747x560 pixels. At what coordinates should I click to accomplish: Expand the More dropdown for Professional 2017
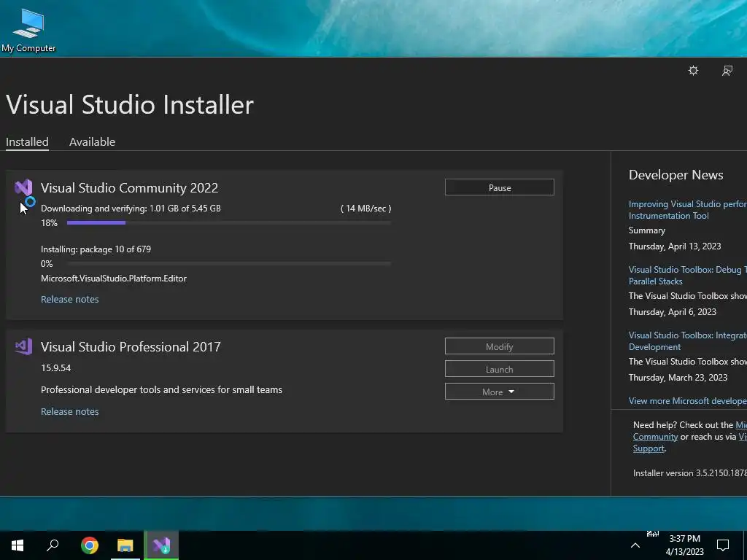click(499, 392)
